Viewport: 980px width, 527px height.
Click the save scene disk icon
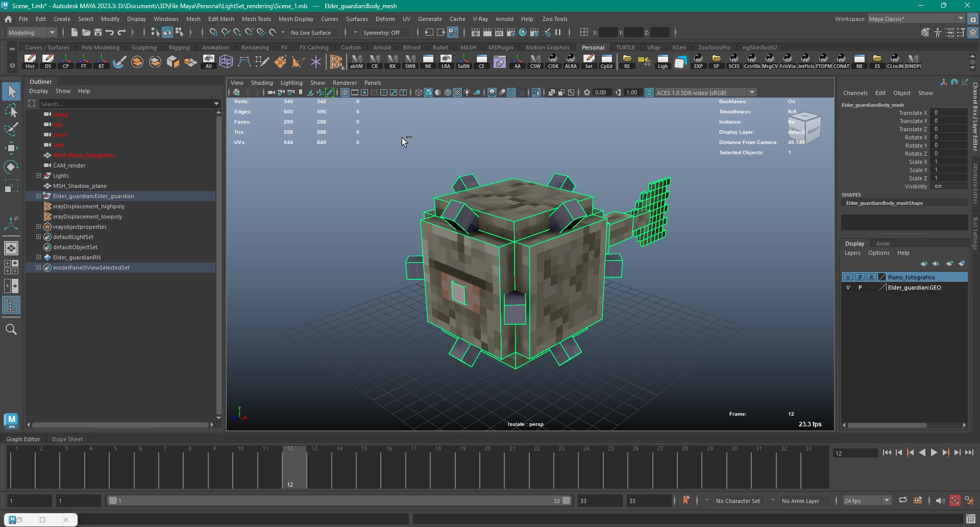tap(98, 33)
